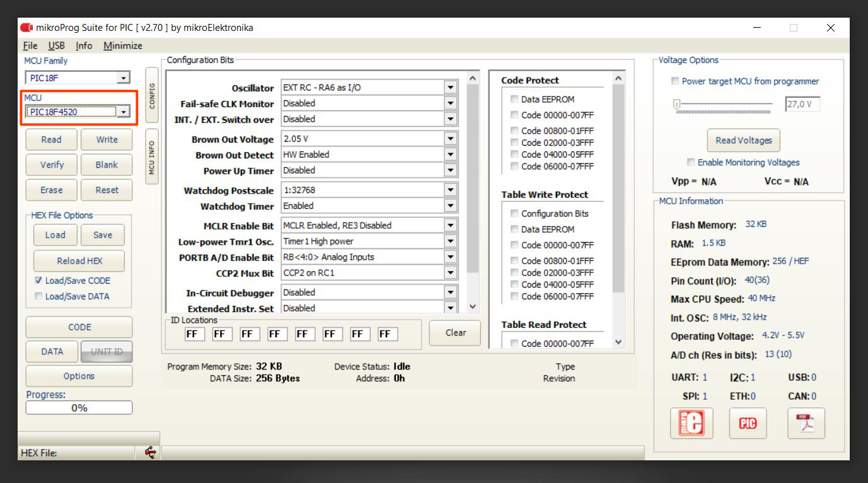Click the Write button
This screenshot has width=868, height=483.
tap(107, 139)
